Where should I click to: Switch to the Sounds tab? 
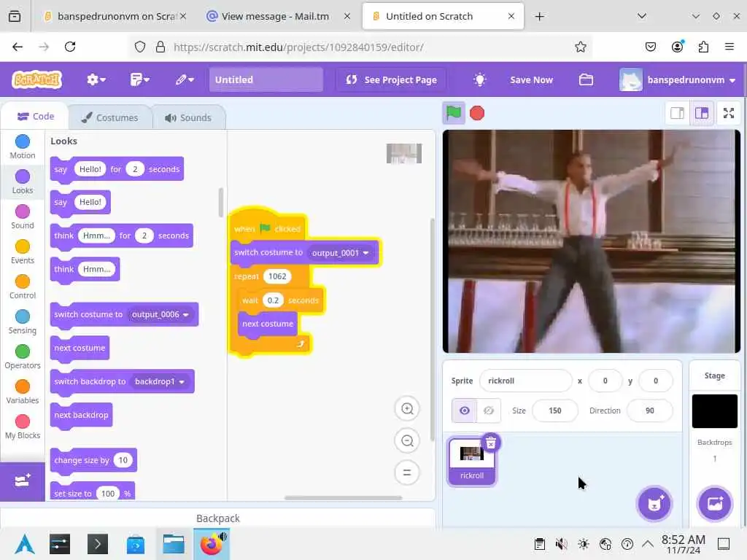[x=188, y=117]
